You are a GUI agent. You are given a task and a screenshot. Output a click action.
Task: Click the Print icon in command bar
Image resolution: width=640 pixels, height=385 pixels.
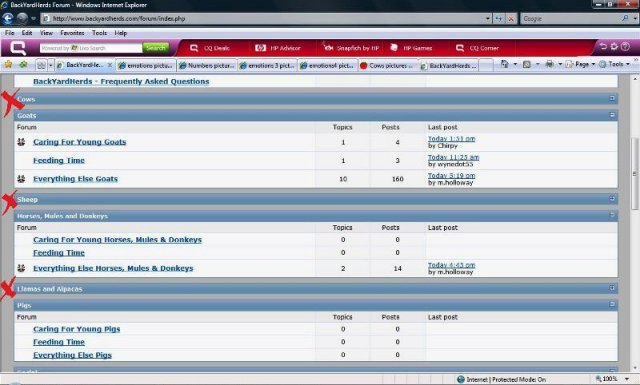click(x=549, y=64)
